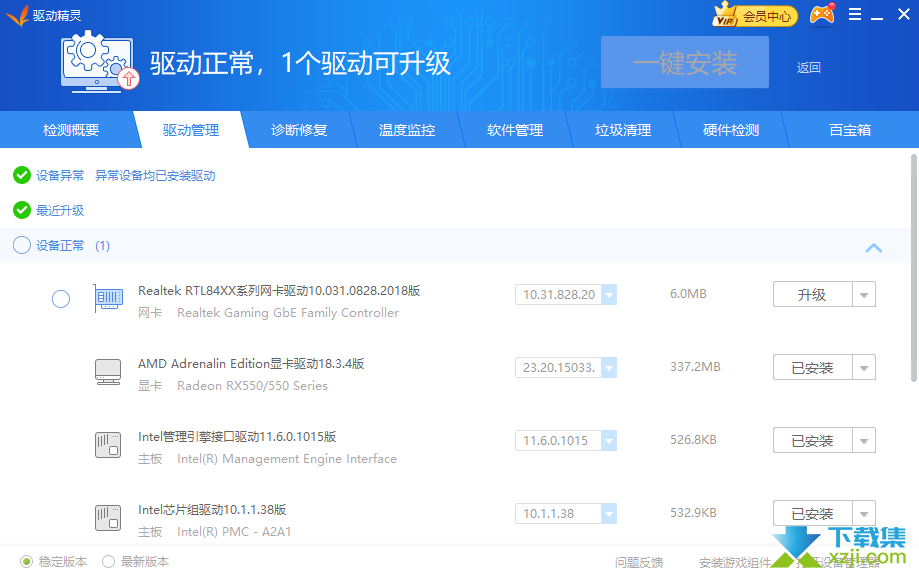Open the hamburger main menu
The height and width of the screenshot is (577, 919).
(x=855, y=15)
